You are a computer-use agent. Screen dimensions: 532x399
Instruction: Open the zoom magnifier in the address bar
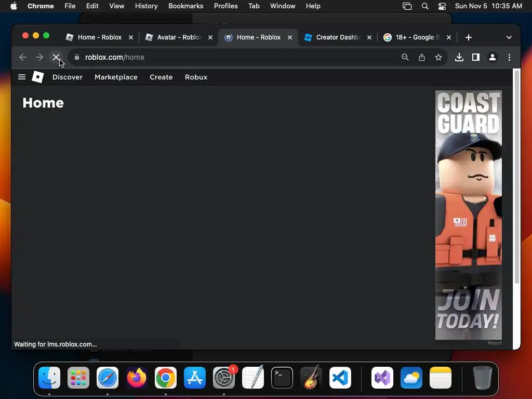pos(405,57)
